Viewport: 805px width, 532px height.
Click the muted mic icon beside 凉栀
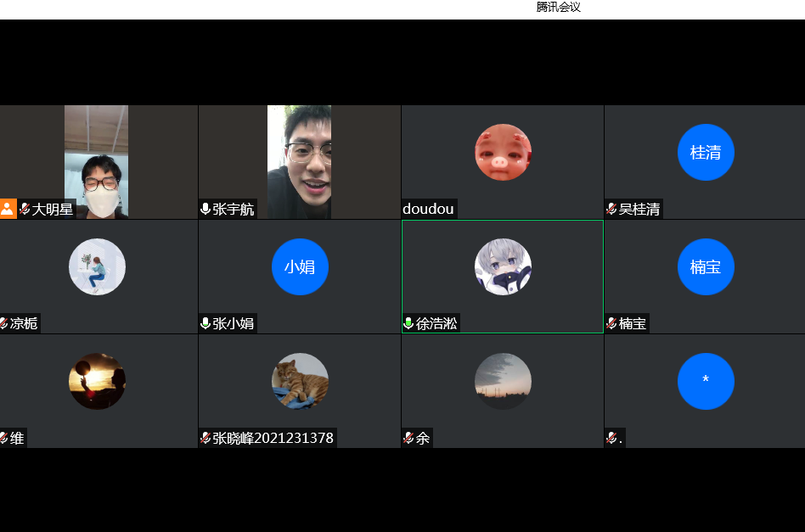[x=3, y=323]
